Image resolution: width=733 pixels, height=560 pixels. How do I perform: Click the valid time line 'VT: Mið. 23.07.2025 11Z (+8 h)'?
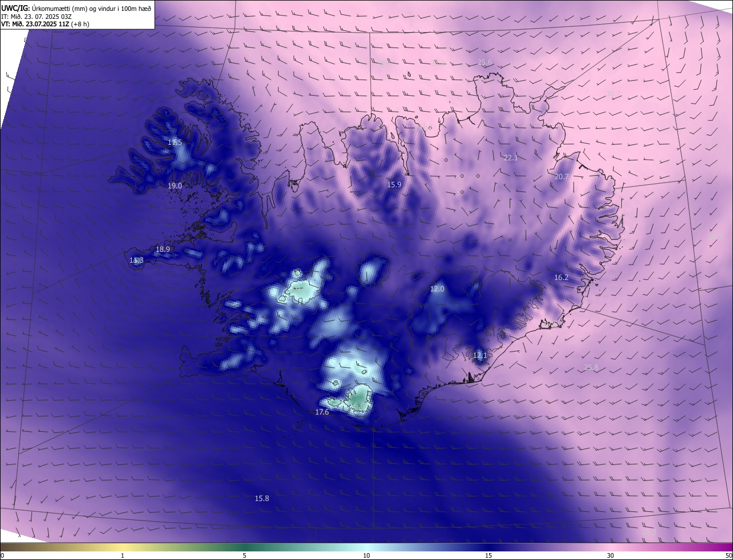[x=45, y=24]
